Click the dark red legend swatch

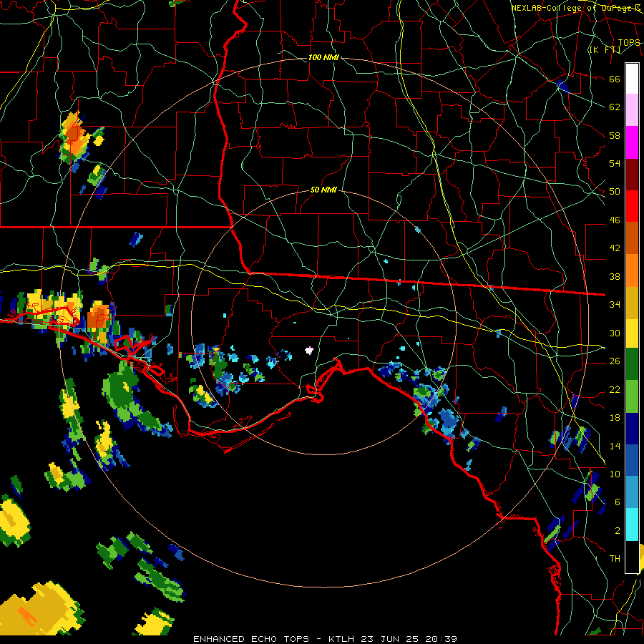point(632,174)
